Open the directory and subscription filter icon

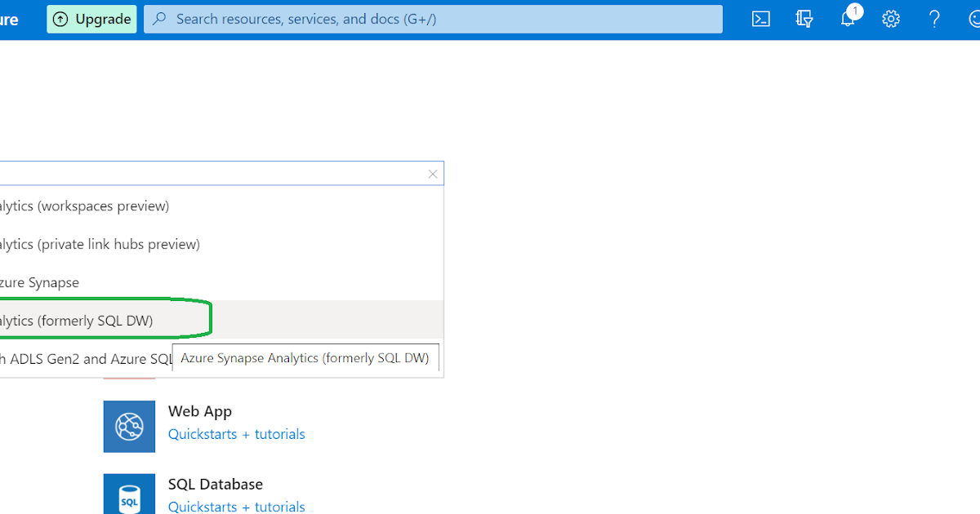[x=804, y=18]
